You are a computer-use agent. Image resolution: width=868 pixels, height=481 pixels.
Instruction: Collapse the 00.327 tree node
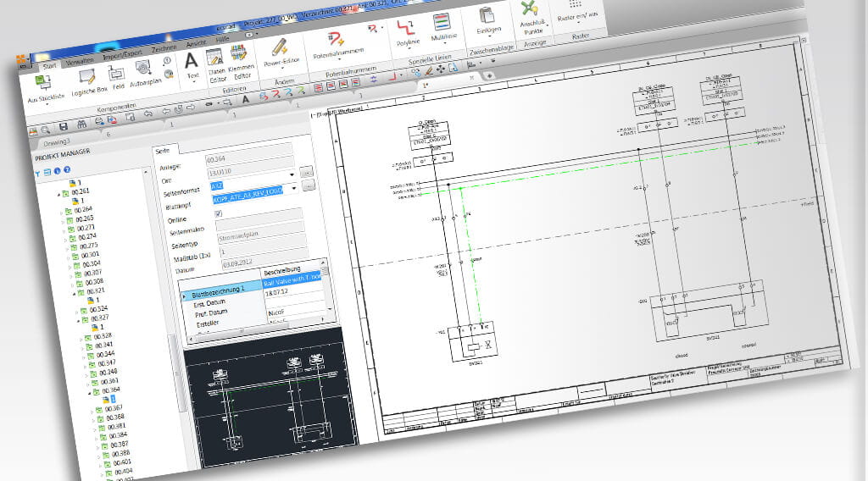(78, 321)
